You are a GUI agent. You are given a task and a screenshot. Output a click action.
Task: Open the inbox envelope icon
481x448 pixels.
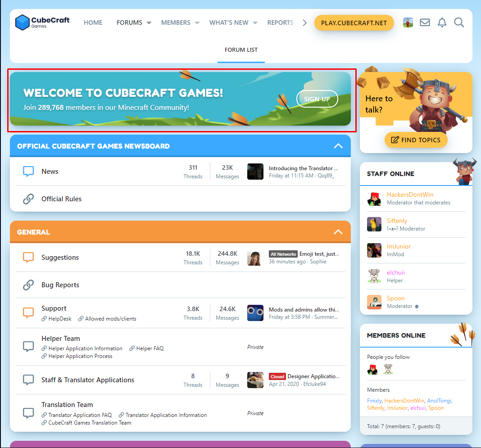[x=425, y=23]
